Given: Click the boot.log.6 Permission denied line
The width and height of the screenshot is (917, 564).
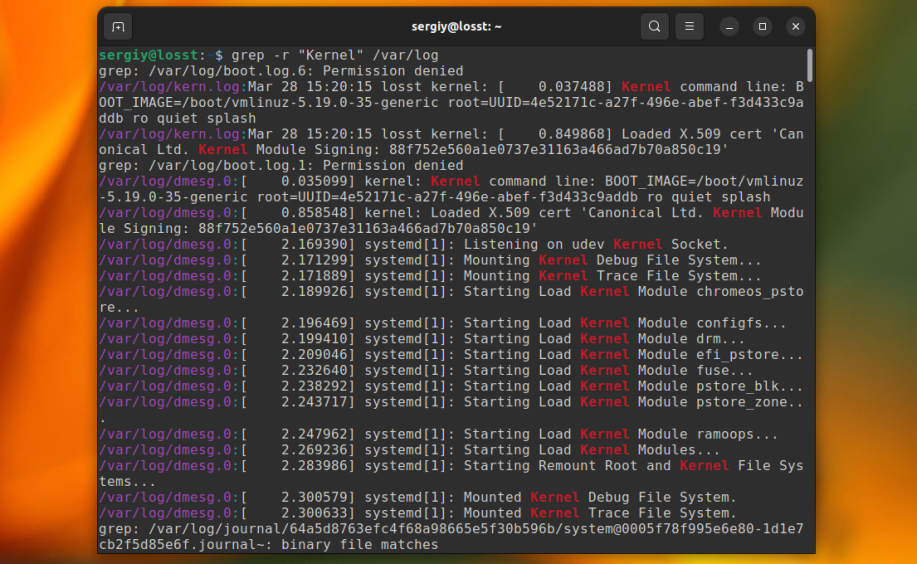Looking at the screenshot, I should pyautogui.click(x=281, y=71).
